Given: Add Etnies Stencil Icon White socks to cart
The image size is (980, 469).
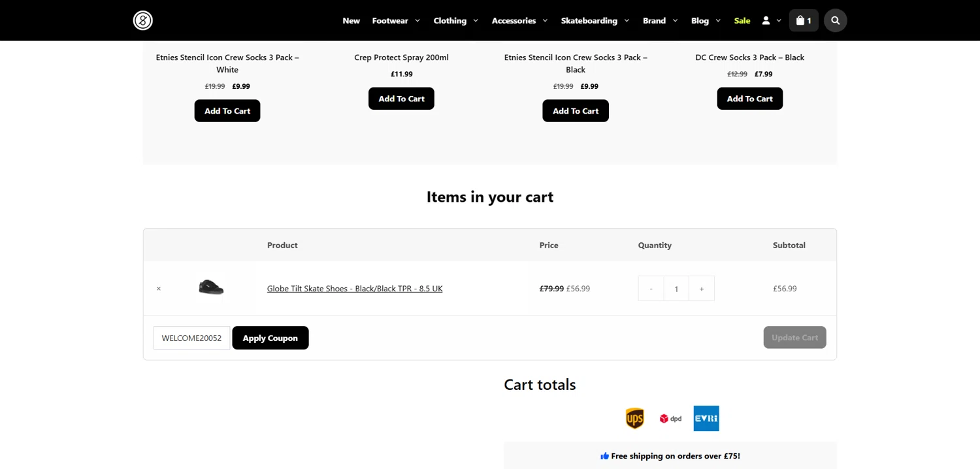Looking at the screenshot, I should click(227, 111).
